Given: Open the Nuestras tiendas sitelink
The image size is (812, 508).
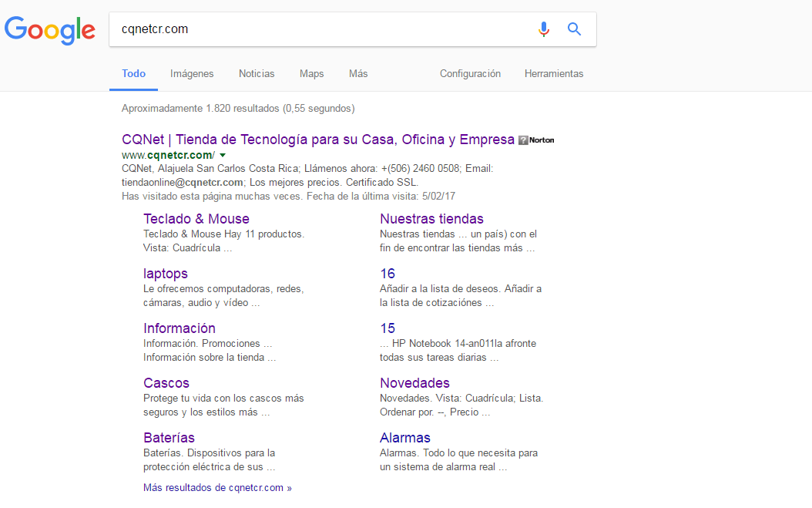Looking at the screenshot, I should click(x=431, y=219).
